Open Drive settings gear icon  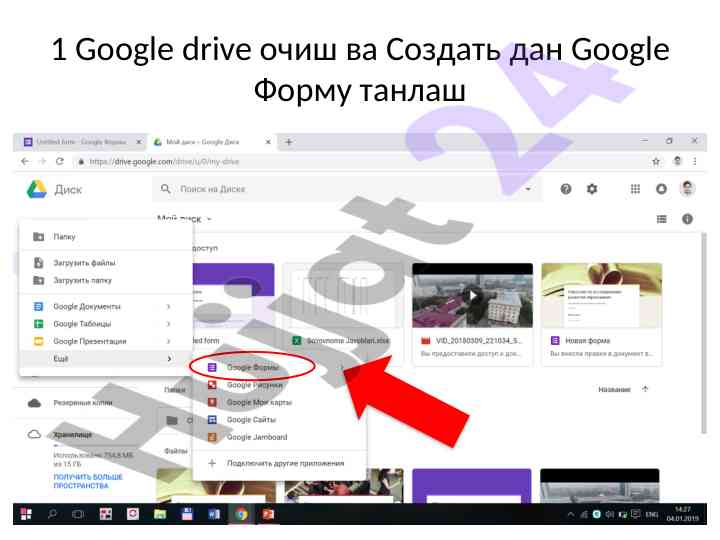pyautogui.click(x=592, y=189)
